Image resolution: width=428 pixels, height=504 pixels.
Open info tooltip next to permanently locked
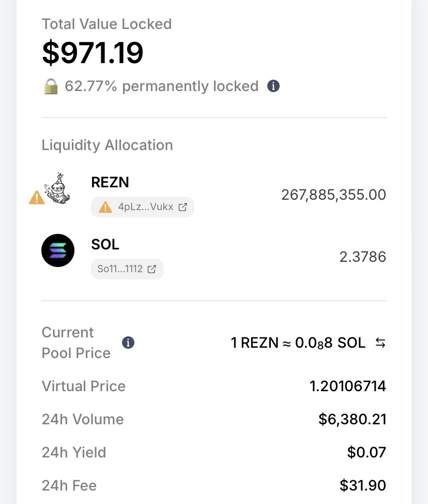pyautogui.click(x=273, y=86)
